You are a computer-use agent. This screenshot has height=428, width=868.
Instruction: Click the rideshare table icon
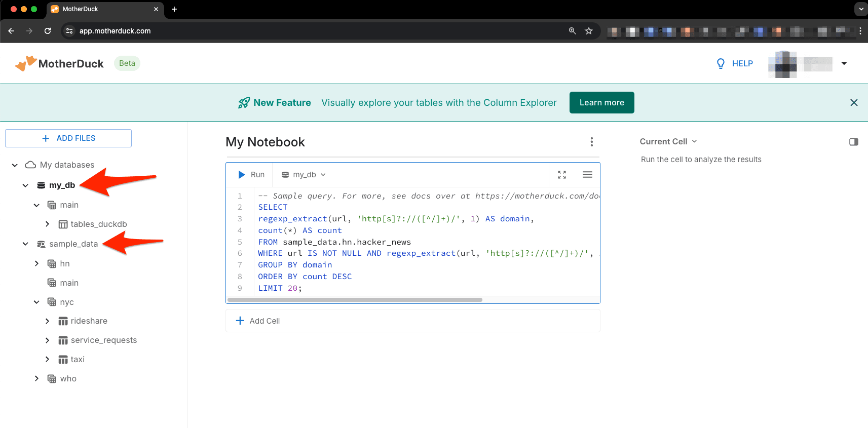[x=63, y=321]
